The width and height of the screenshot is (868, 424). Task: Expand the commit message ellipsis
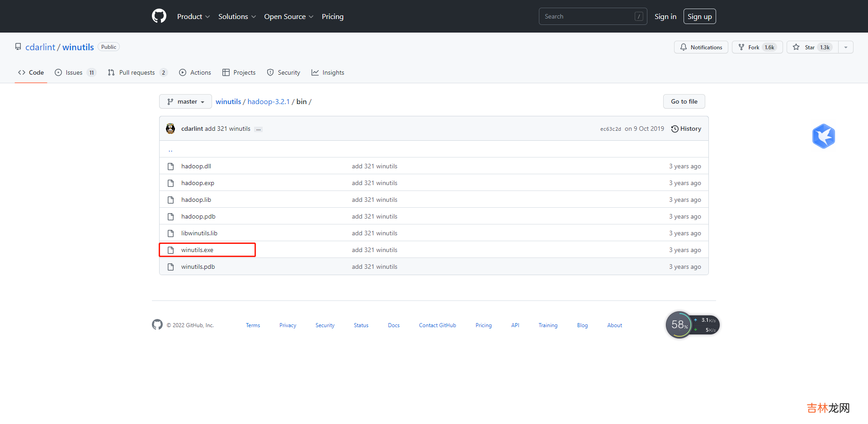click(258, 129)
